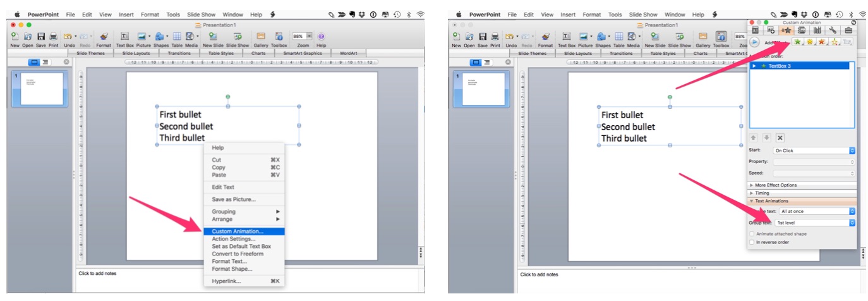Open the 88% Zoom dropdown in toolbar
Viewport: 868px width, 301px height.
tap(303, 37)
